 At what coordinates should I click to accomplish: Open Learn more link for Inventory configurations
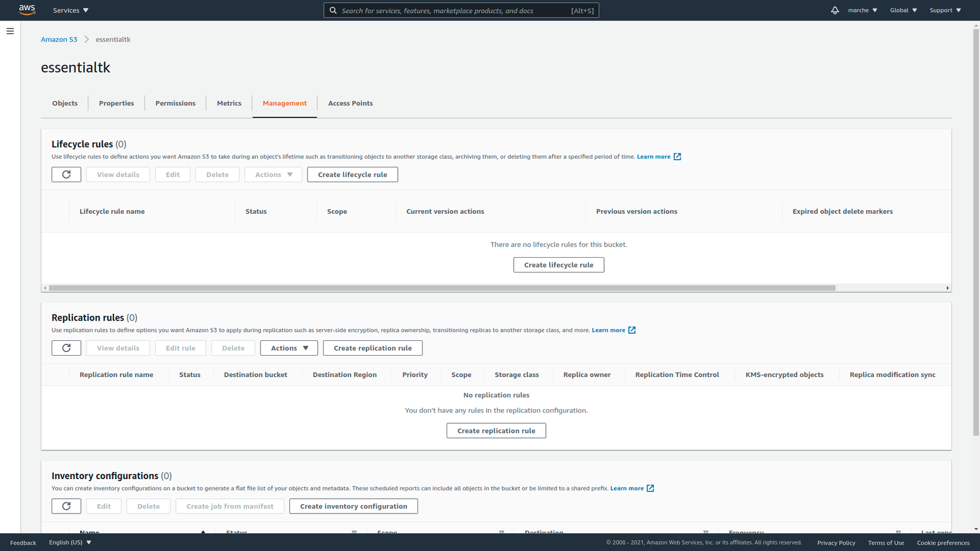(x=627, y=488)
